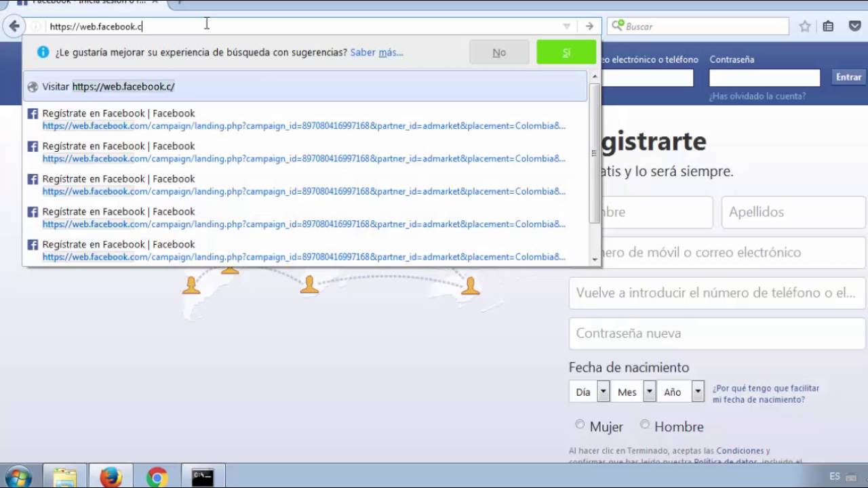Click the browser back arrow button

pyautogui.click(x=14, y=26)
